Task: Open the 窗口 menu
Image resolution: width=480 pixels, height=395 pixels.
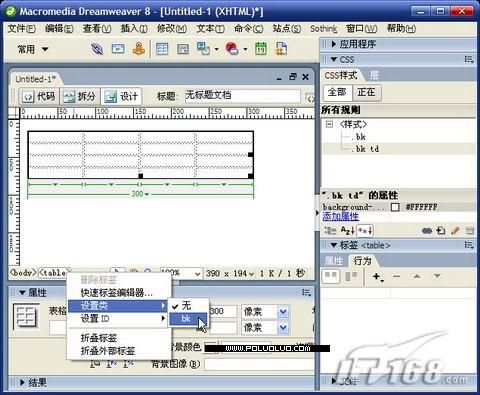Action: [362, 29]
